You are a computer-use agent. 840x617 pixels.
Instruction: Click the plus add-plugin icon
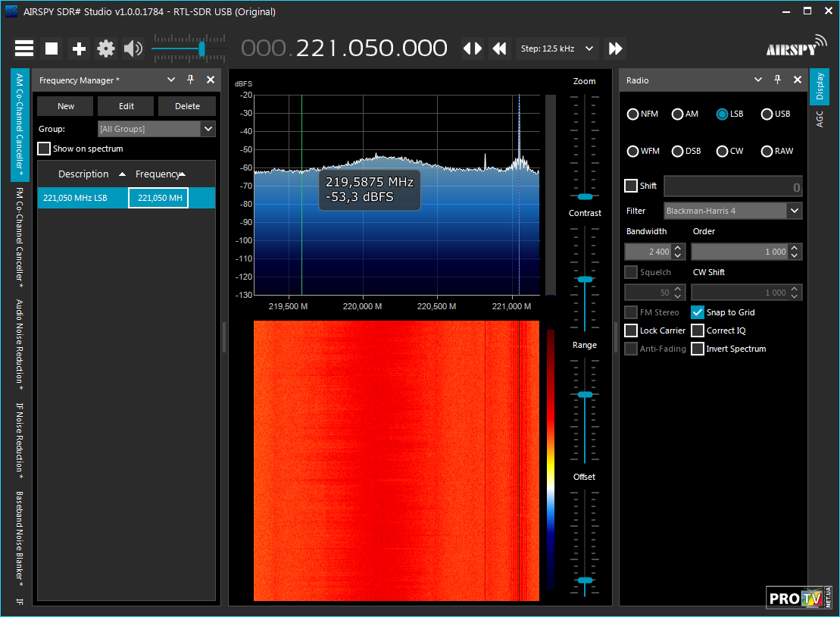pyautogui.click(x=79, y=49)
